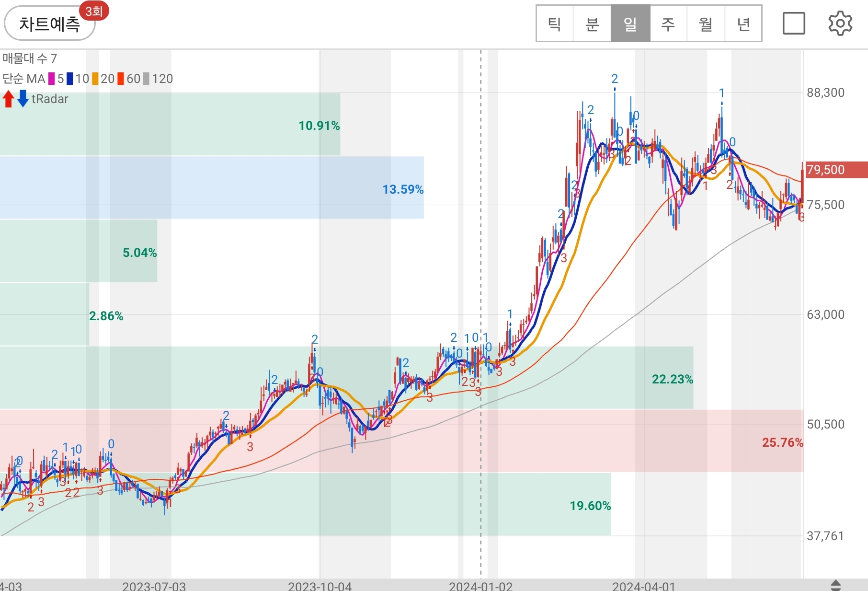Click the red up-arrow tRadar icon
The width and height of the screenshot is (868, 591).
point(8,99)
